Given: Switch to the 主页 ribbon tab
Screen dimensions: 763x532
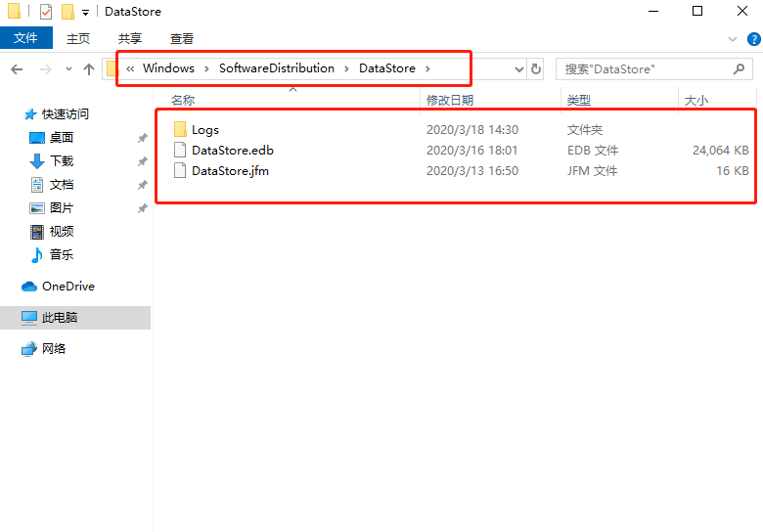Looking at the screenshot, I should click(x=78, y=38).
